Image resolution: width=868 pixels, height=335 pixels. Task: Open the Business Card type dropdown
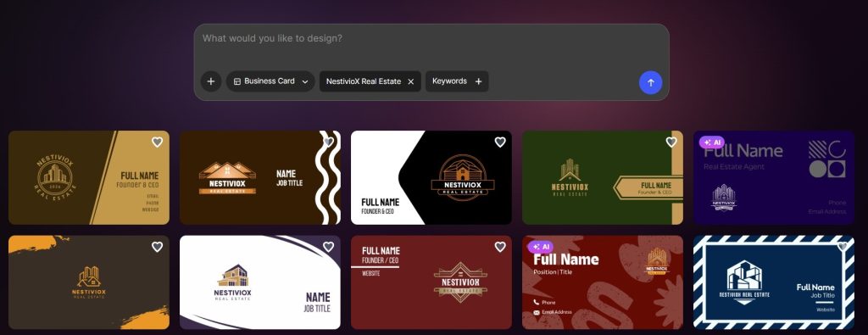(x=270, y=81)
